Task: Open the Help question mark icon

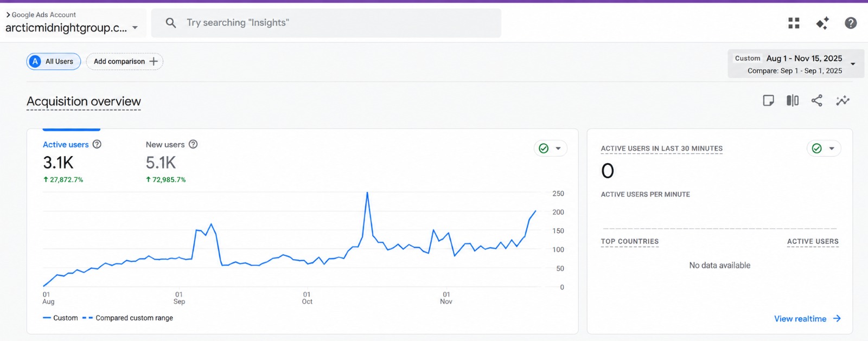Action: tap(851, 23)
